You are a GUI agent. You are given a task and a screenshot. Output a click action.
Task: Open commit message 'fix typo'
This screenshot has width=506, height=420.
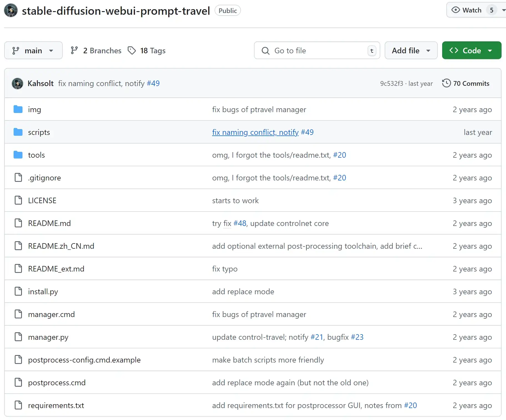[225, 269]
